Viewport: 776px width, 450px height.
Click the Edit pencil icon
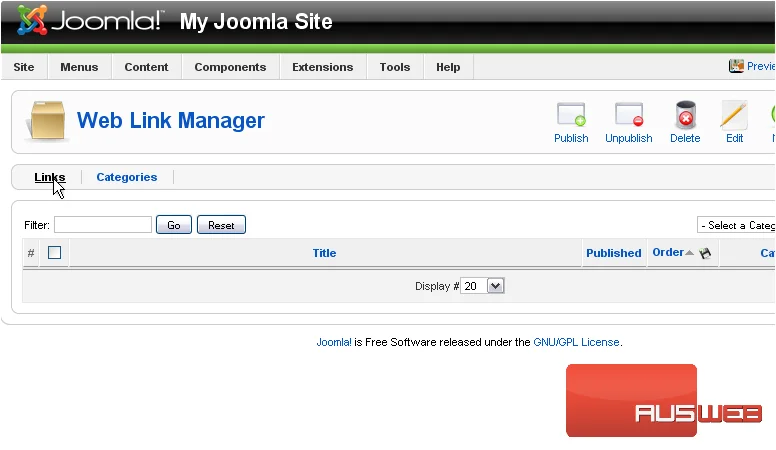click(x=734, y=115)
